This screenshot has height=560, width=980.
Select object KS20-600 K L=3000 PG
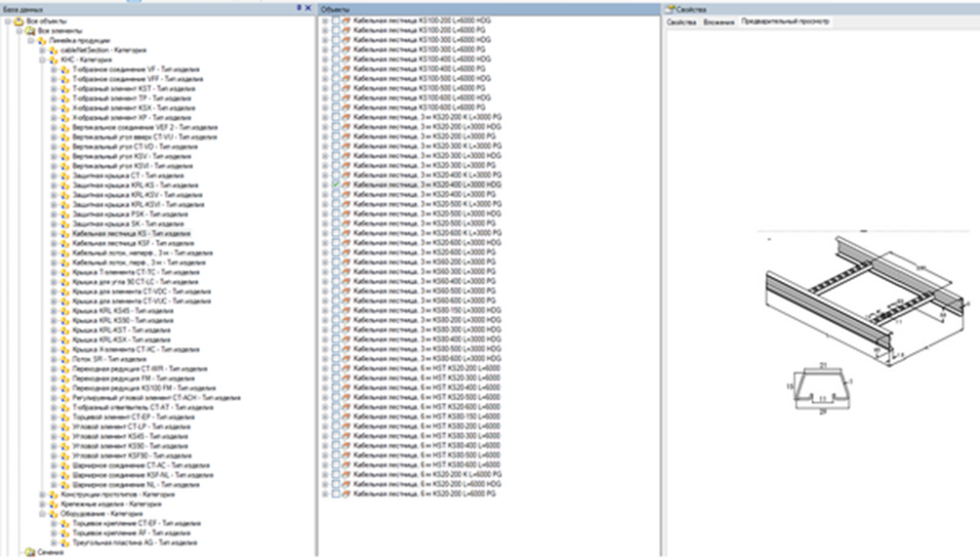[427, 233]
